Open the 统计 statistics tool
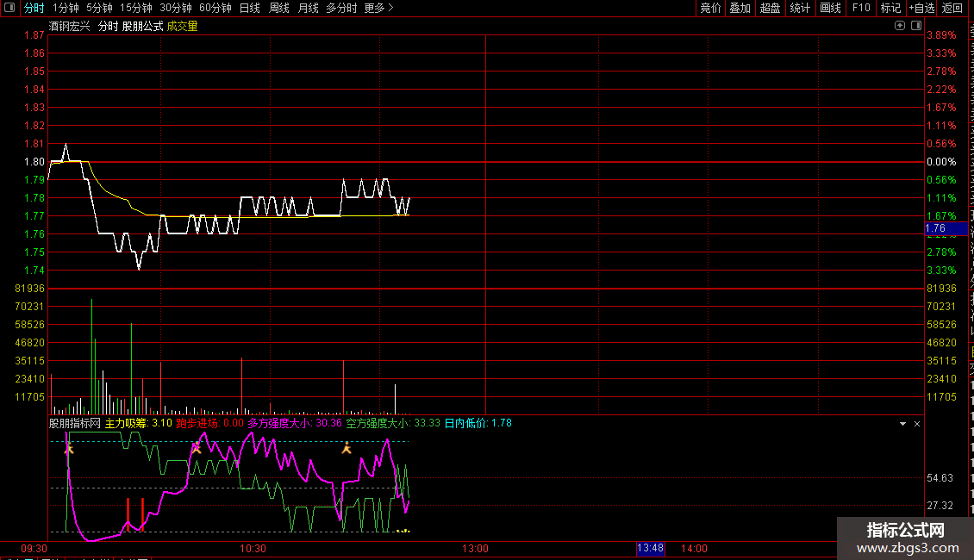 coord(800,8)
